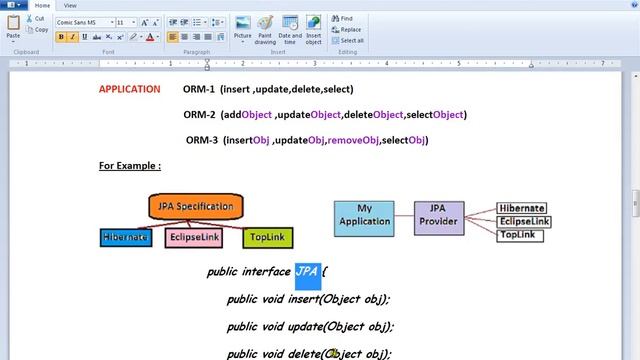Toggle Underline formatting
The width and height of the screenshot is (640, 360).
pos(84,37)
